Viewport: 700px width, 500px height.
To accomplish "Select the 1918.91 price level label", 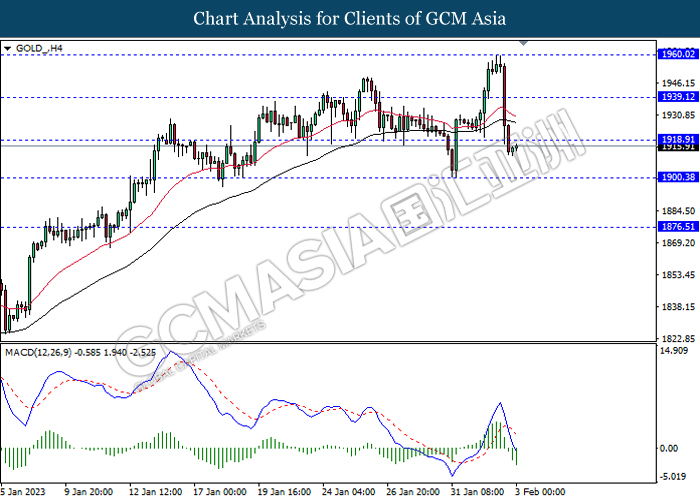I will click(678, 139).
